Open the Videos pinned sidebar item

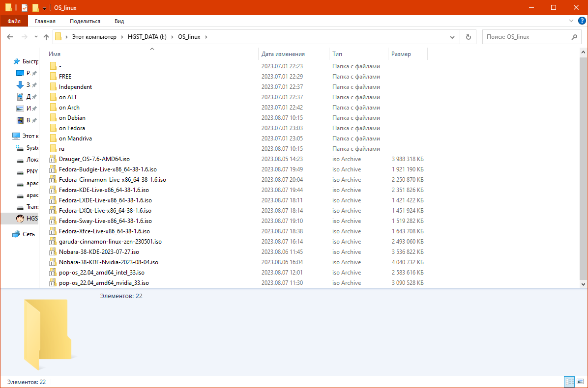coord(26,120)
